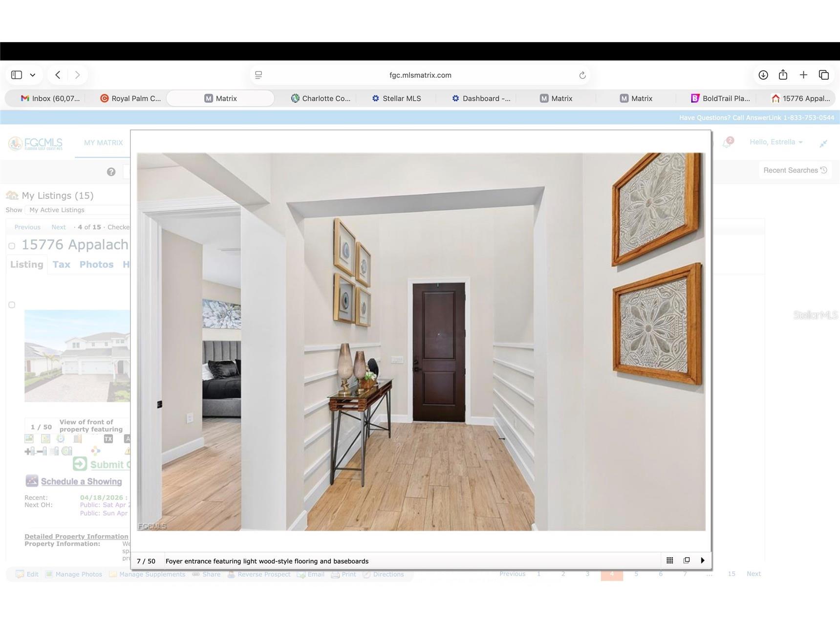Show Safari downloads

[x=763, y=75]
